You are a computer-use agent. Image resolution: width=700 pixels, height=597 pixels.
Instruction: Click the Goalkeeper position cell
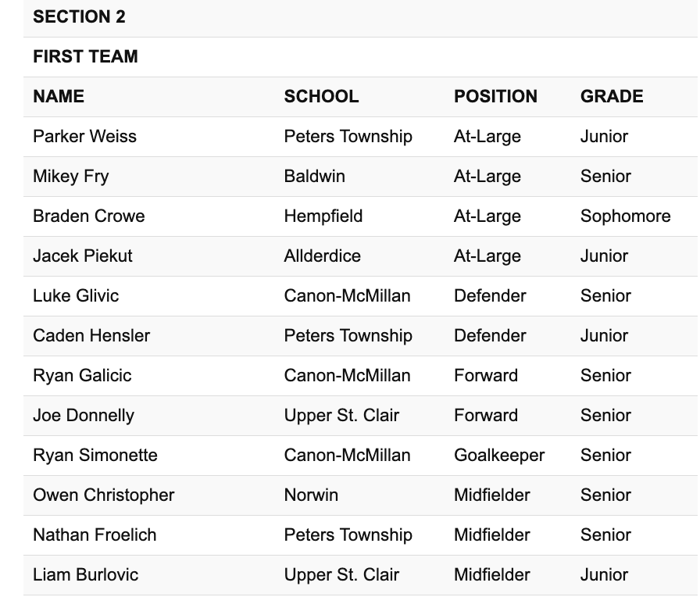pyautogui.click(x=499, y=455)
